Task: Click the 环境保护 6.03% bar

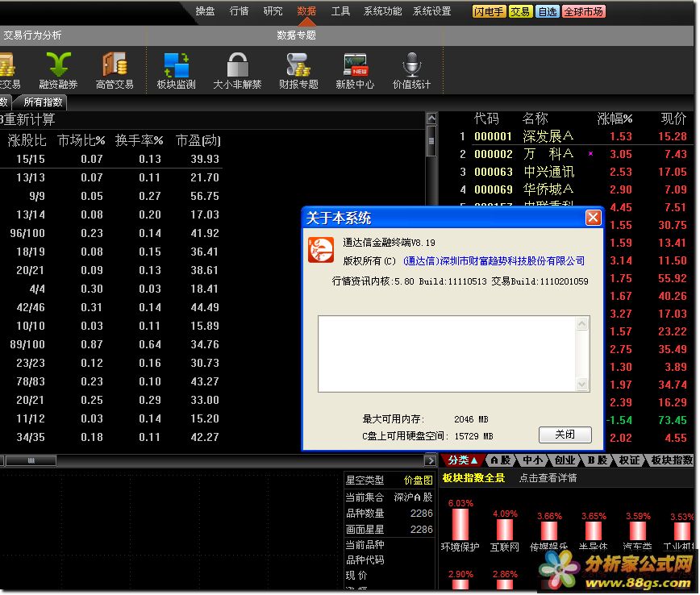Action: tap(460, 524)
